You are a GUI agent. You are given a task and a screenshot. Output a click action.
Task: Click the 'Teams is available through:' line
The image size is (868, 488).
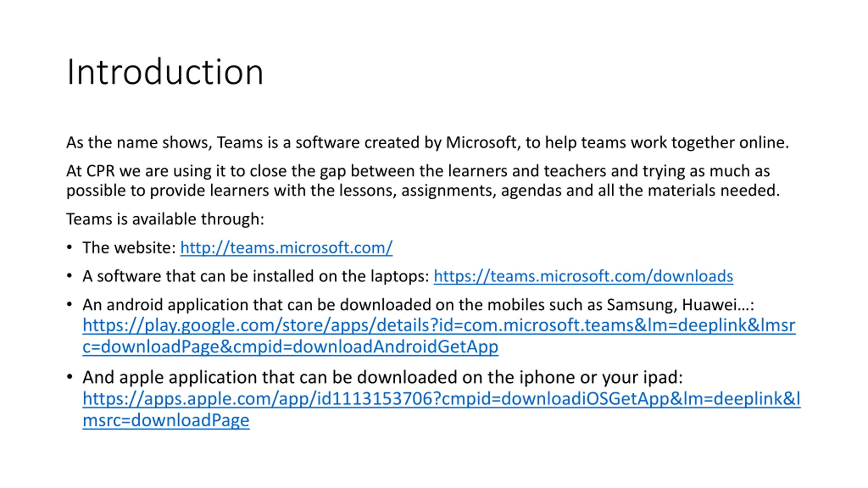click(x=165, y=219)
